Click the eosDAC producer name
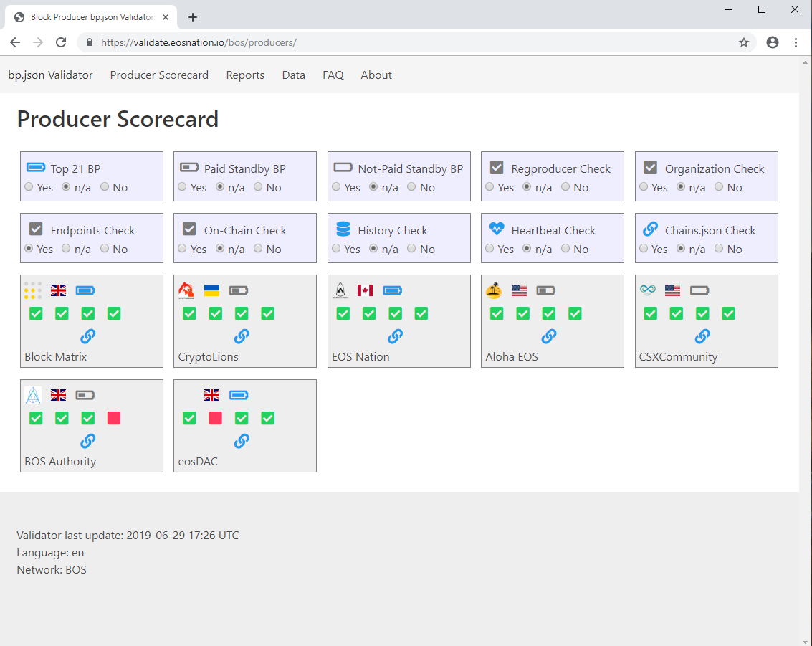This screenshot has height=646, width=812. [x=198, y=462]
